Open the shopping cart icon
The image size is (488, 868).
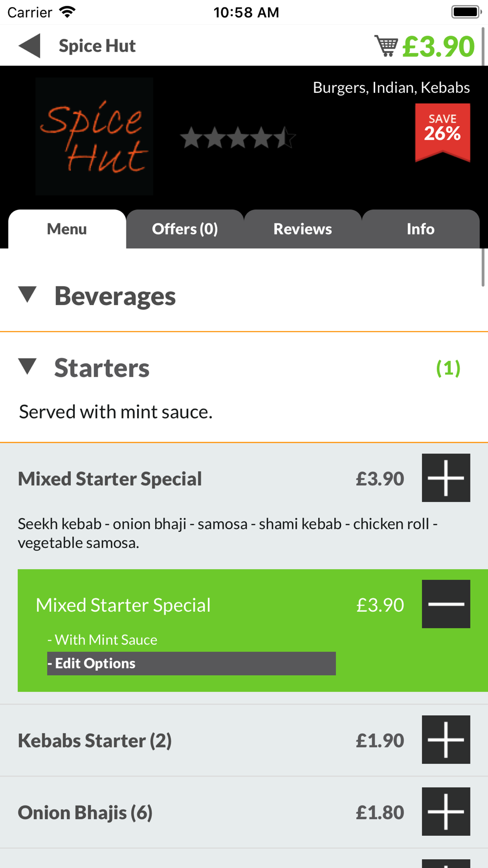click(x=386, y=46)
